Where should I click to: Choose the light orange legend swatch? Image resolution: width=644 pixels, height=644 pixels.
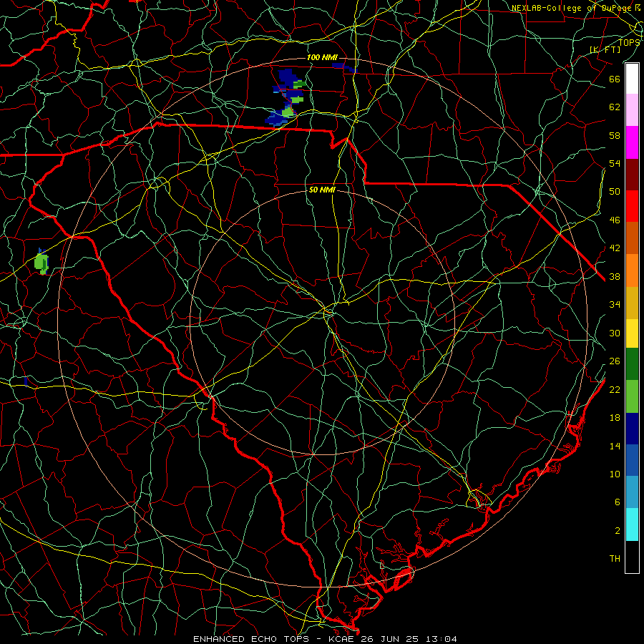(632, 270)
